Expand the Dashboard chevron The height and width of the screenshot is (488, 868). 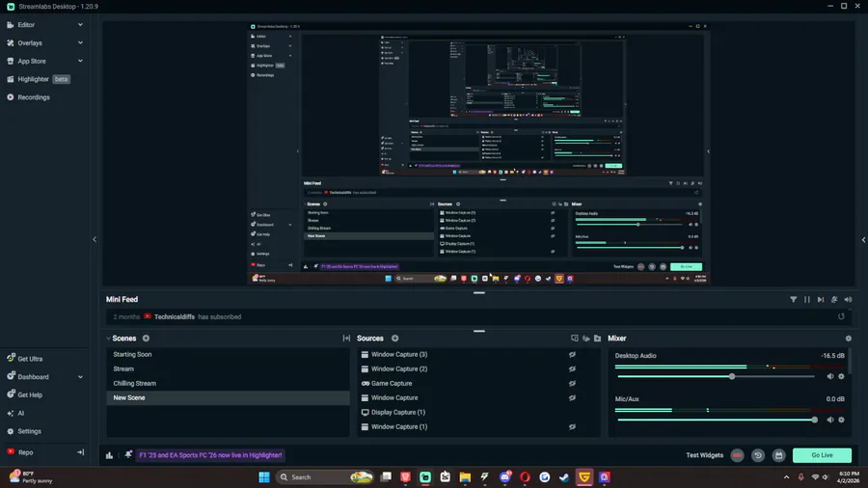pyautogui.click(x=80, y=377)
